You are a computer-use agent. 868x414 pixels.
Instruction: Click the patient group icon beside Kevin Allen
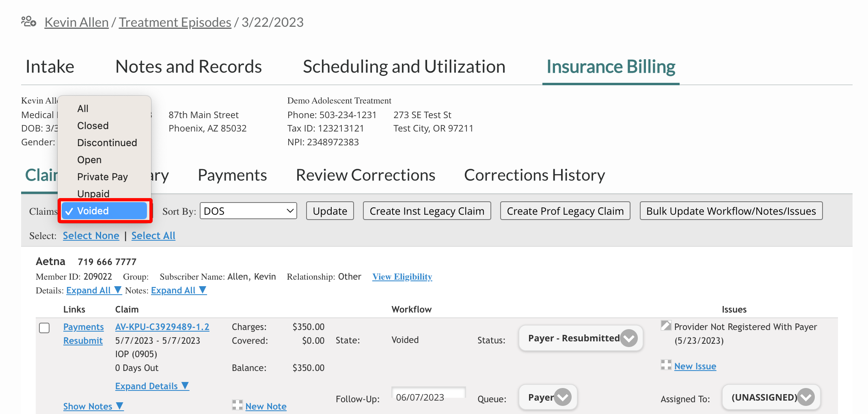tap(28, 22)
